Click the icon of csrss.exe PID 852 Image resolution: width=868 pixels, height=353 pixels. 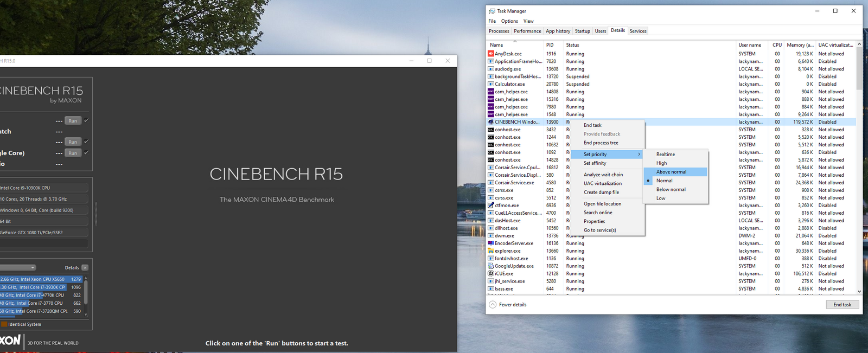click(x=491, y=190)
